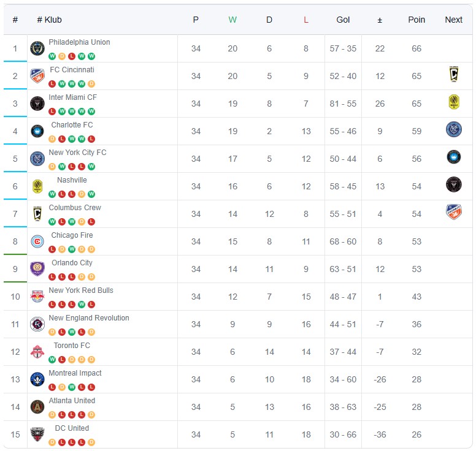Screen dimensions: 476x451
Task: Click the Gol column header
Action: point(343,20)
